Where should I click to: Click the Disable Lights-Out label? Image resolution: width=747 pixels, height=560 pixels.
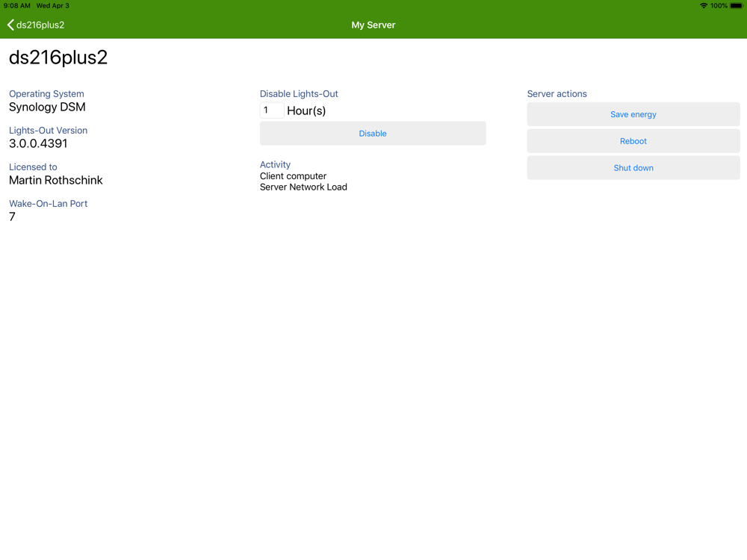(299, 94)
